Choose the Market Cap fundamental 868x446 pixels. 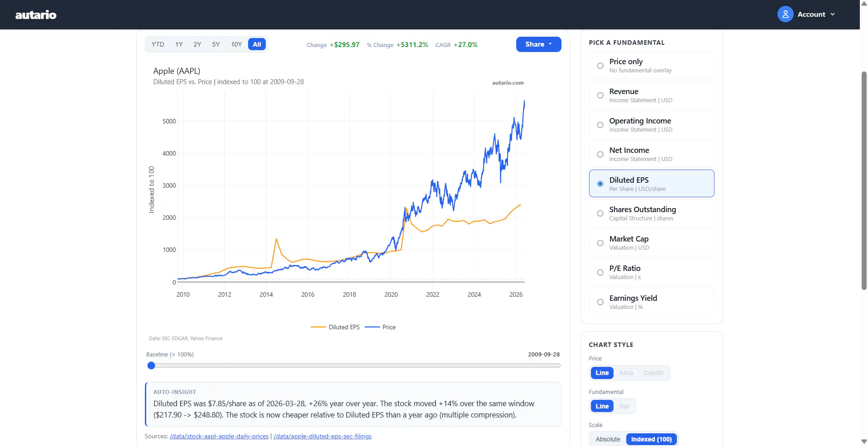tap(652, 242)
